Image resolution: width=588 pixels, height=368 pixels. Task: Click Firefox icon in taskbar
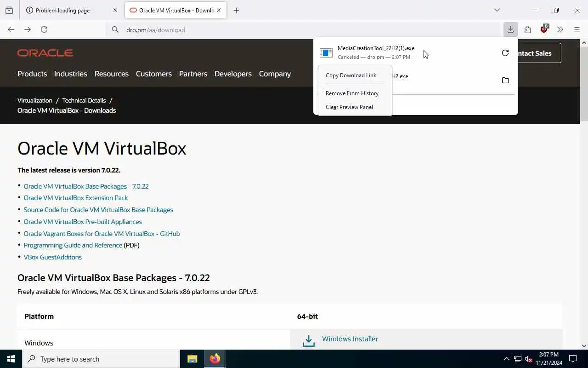pyautogui.click(x=215, y=359)
